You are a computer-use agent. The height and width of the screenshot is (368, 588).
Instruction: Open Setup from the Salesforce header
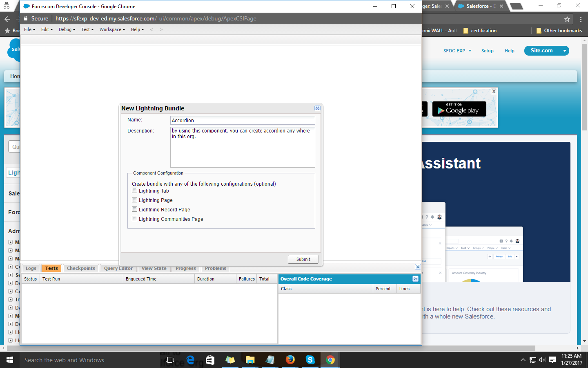coord(487,50)
